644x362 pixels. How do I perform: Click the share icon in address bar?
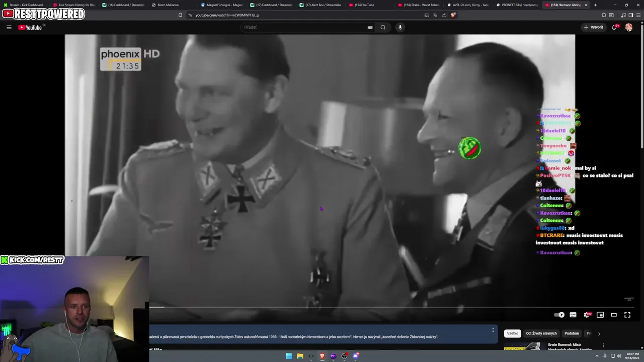(x=444, y=15)
